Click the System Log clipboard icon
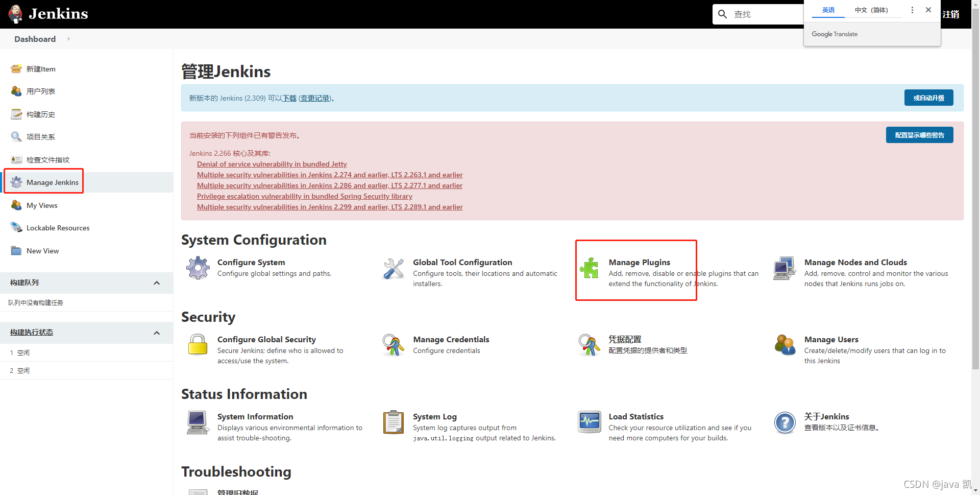The image size is (980, 495). [x=394, y=422]
